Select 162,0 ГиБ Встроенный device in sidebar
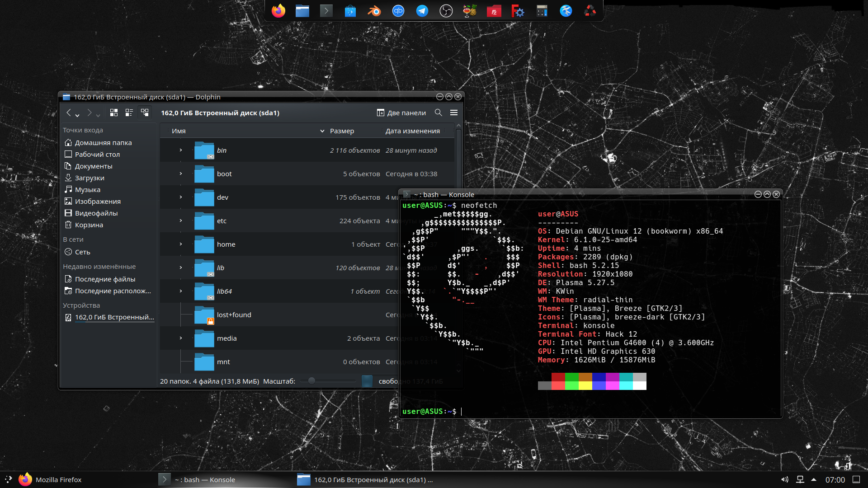 (x=108, y=317)
